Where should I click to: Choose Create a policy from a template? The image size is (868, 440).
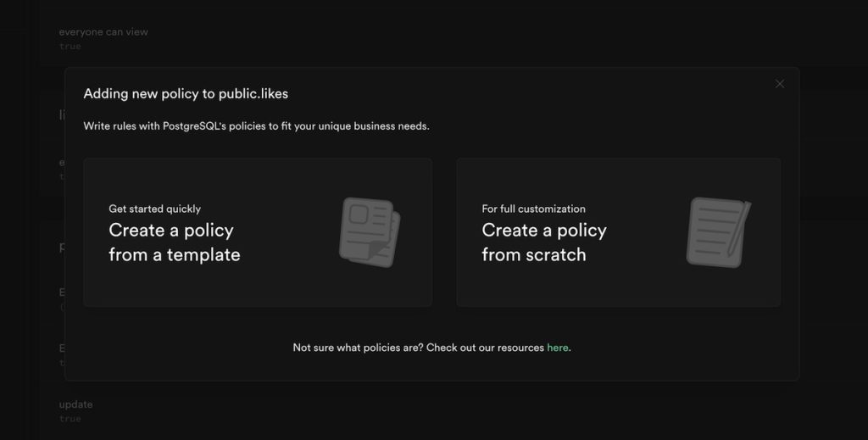click(258, 232)
